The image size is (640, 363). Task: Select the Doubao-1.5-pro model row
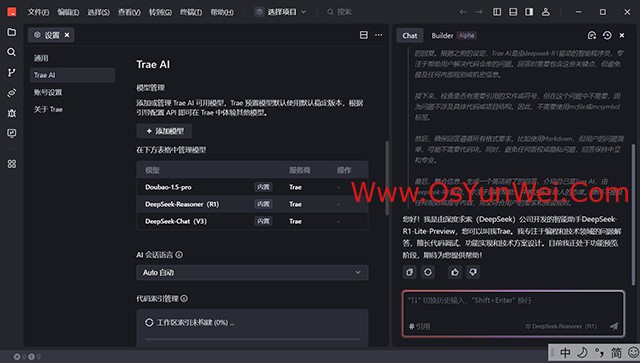pos(252,187)
